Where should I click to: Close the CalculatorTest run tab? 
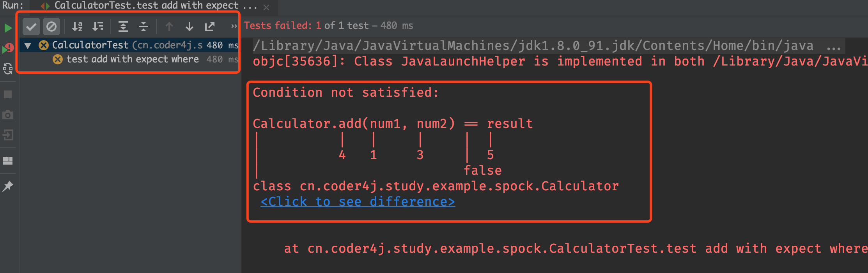pos(266,7)
